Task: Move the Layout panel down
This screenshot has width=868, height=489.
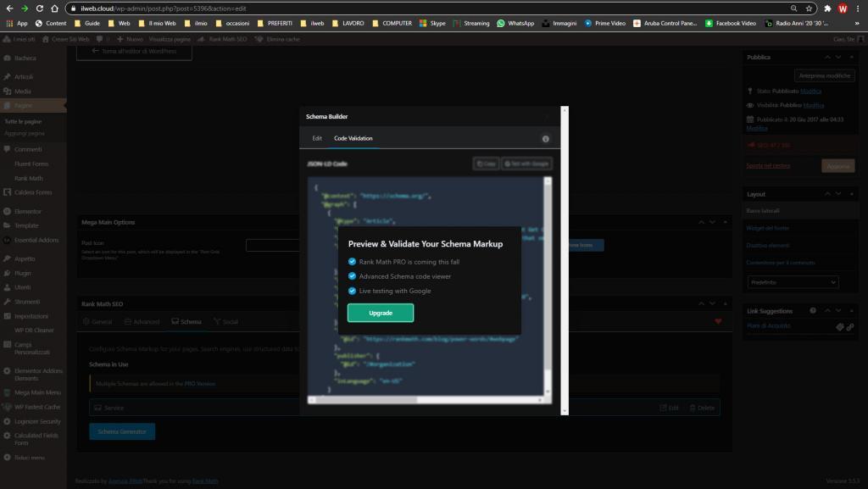Action: [x=838, y=193]
